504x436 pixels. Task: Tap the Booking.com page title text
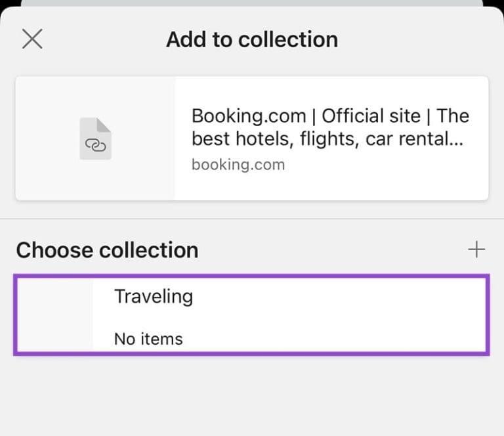click(x=330, y=127)
